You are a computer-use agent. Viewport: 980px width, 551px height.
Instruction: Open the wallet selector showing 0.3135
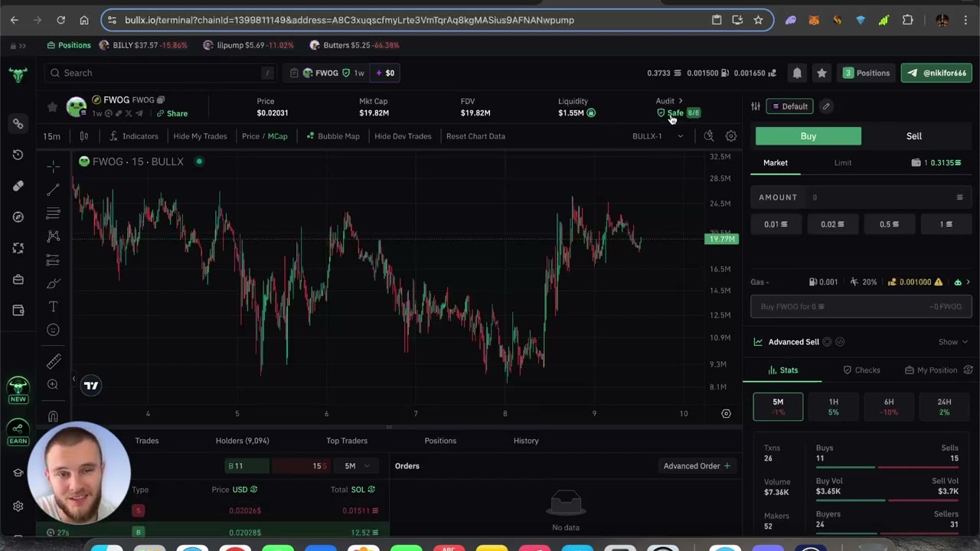click(x=938, y=162)
